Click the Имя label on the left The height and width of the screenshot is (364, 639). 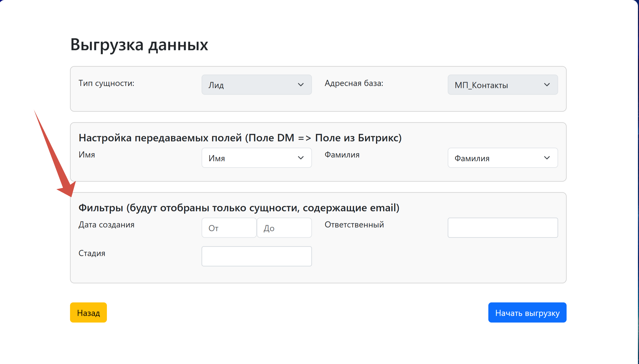[87, 155]
